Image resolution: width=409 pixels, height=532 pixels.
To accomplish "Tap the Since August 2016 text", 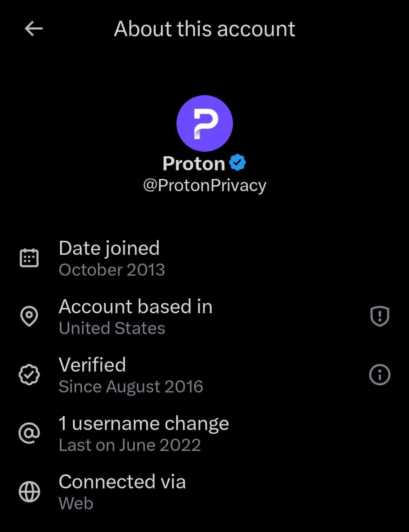I will coord(131,387).
